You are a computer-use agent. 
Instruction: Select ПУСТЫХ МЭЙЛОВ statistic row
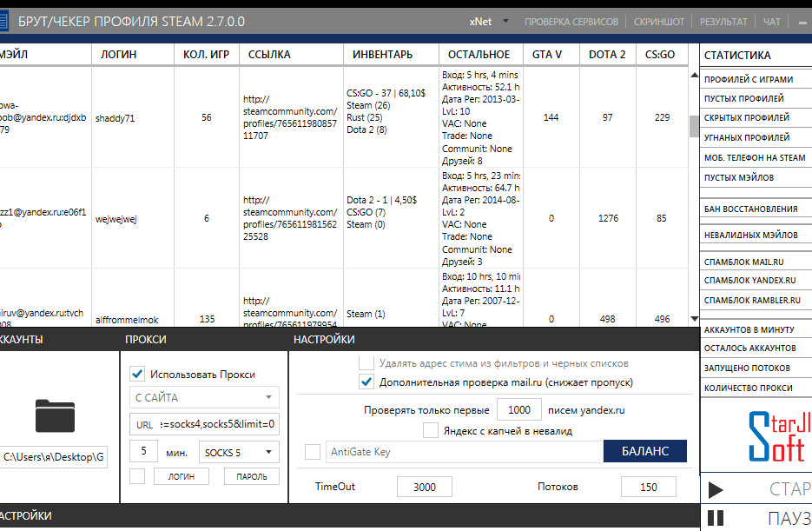click(x=756, y=177)
